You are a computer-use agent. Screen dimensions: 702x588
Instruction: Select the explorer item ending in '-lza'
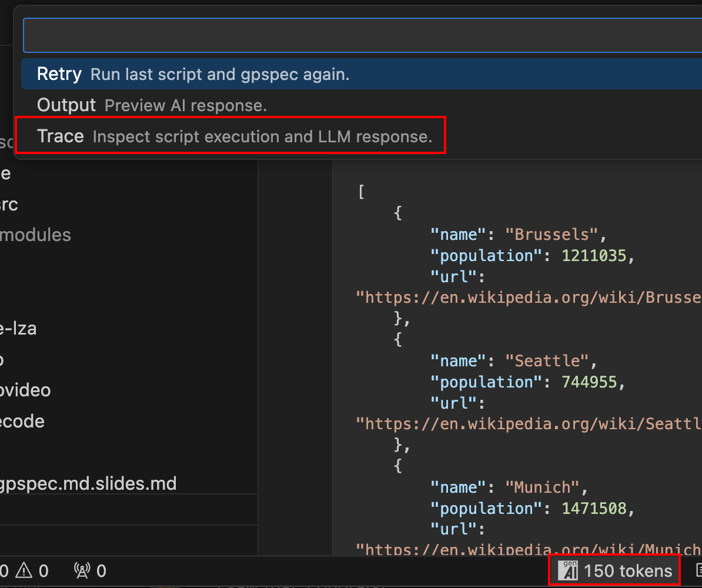pyautogui.click(x=18, y=328)
